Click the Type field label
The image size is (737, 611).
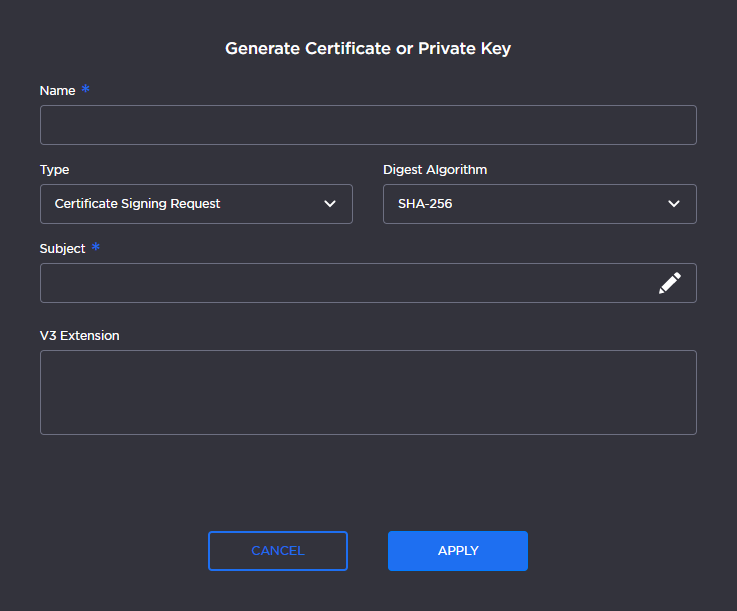pos(54,170)
